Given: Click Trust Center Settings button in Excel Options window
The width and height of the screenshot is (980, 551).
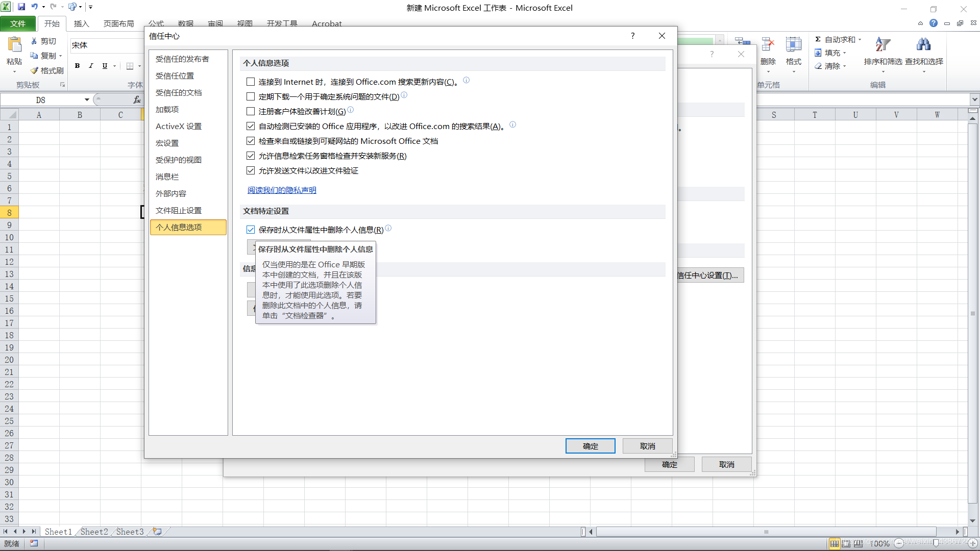Looking at the screenshot, I should 710,275.
